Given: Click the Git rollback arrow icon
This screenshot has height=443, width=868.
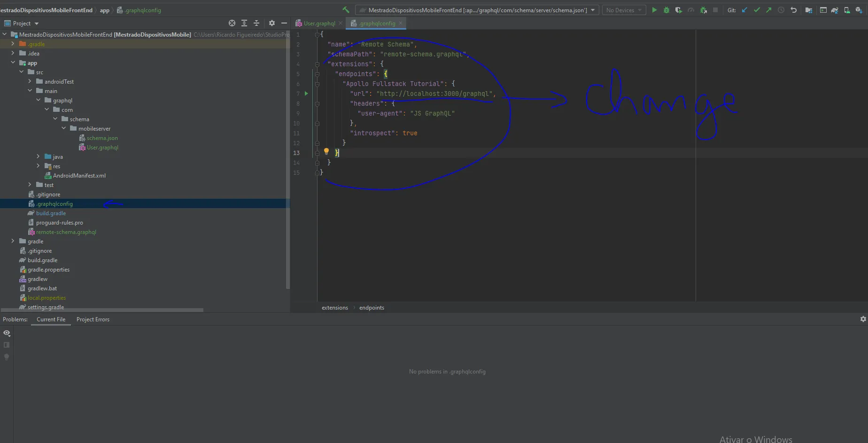Looking at the screenshot, I should (793, 10).
